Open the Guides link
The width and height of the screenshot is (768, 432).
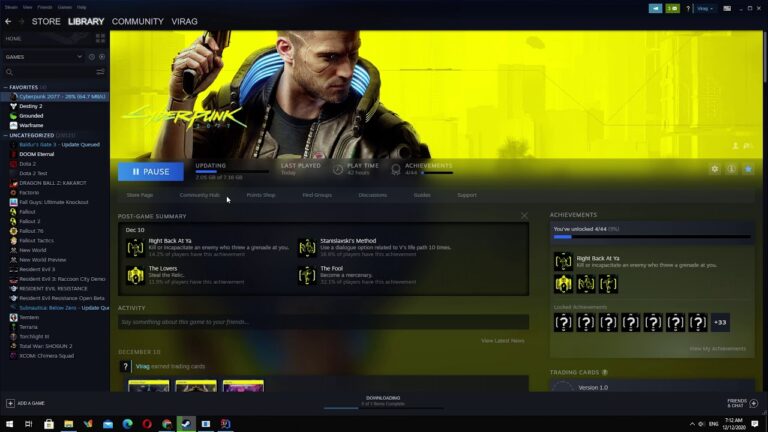[x=422, y=195]
